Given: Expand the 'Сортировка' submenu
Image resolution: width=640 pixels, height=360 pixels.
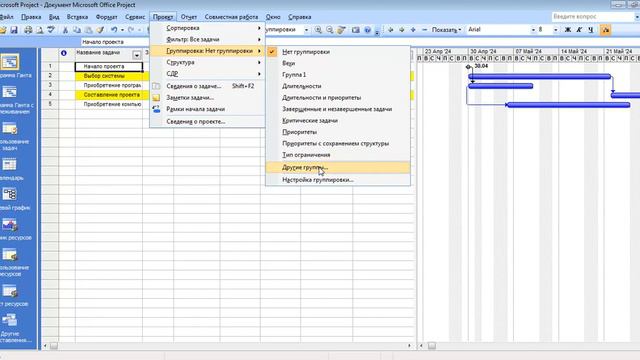Looking at the screenshot, I should pyautogui.click(x=208, y=28).
